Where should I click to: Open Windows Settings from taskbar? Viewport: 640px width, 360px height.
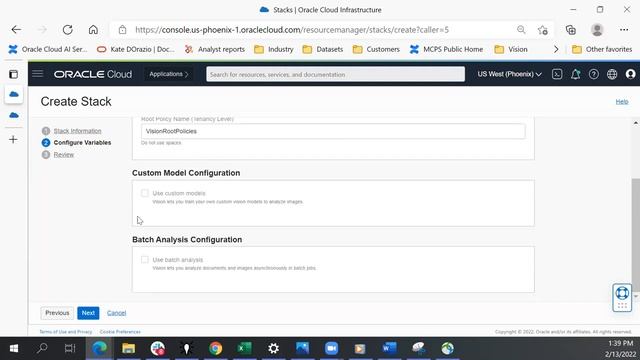[x=273, y=348]
